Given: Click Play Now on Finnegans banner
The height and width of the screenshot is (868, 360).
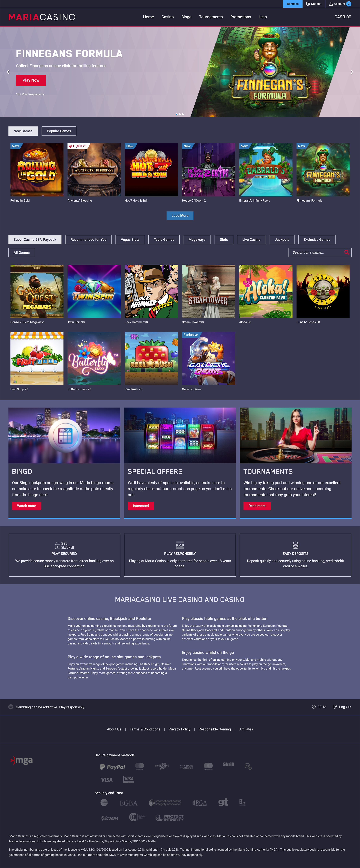Looking at the screenshot, I should point(31,80).
